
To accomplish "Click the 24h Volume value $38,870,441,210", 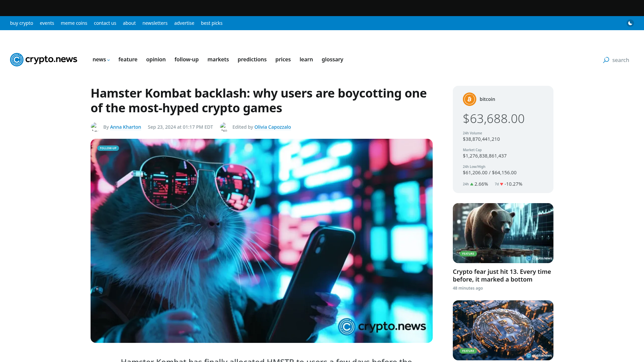I will coord(481,139).
